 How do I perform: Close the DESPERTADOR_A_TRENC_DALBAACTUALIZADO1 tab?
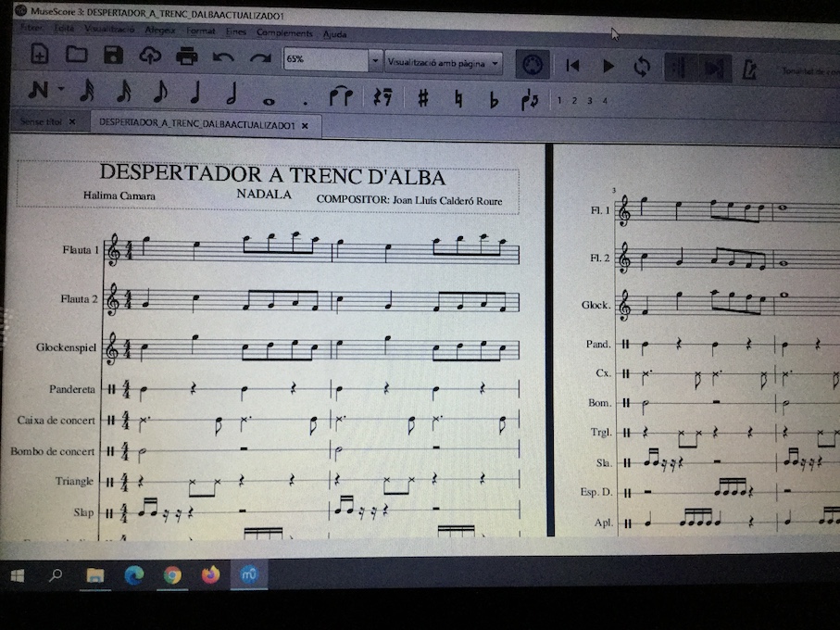pyautogui.click(x=305, y=125)
